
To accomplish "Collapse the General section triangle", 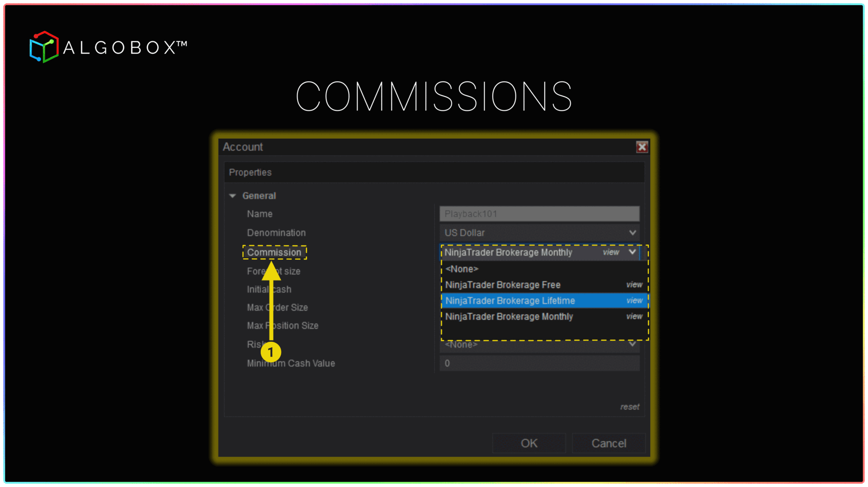I will tap(233, 196).
